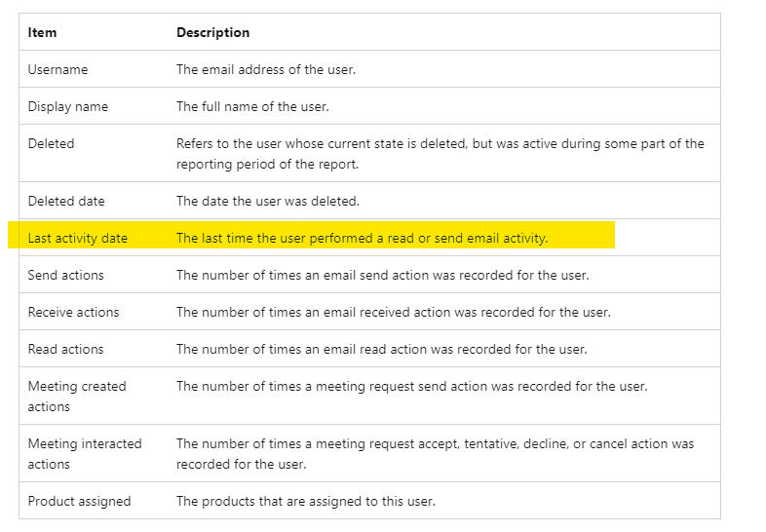Click the Description column header

point(212,32)
